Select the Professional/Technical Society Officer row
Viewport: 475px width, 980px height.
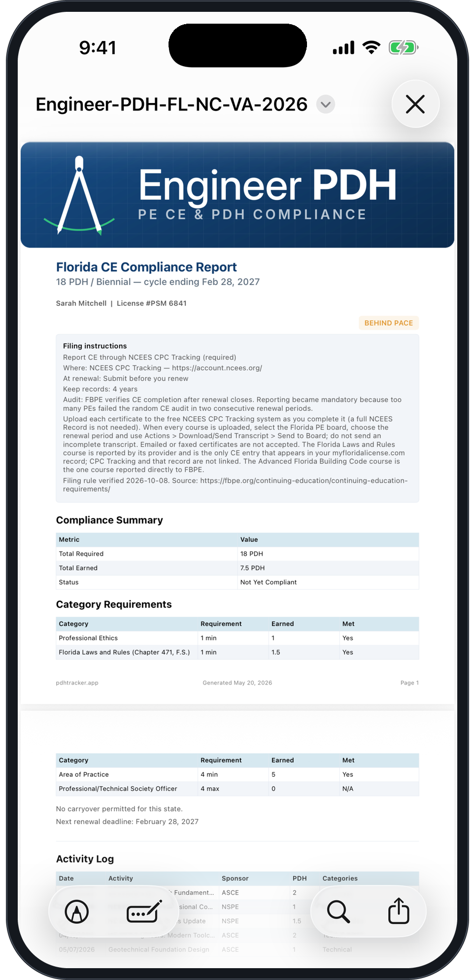[x=237, y=789]
